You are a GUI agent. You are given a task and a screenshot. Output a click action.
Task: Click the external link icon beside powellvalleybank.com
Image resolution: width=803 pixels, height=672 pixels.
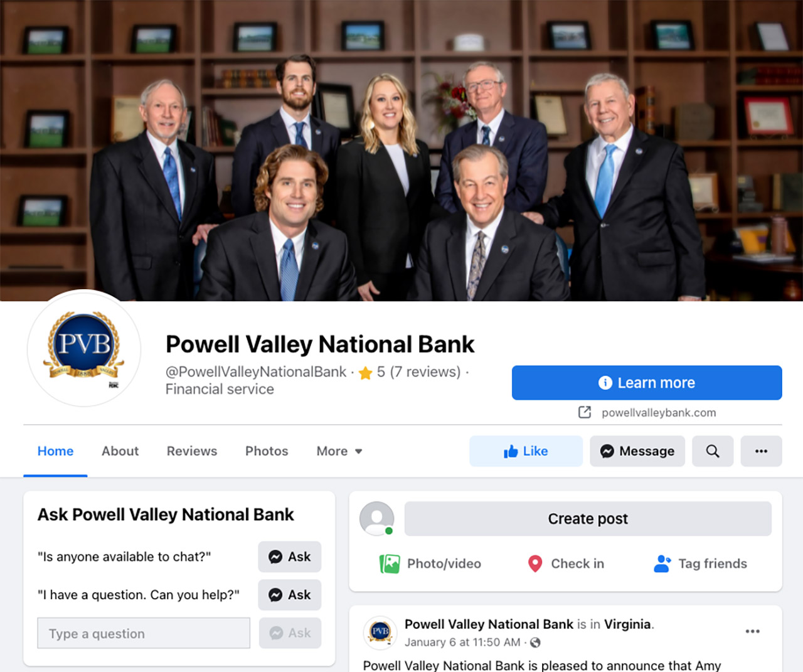tap(585, 412)
